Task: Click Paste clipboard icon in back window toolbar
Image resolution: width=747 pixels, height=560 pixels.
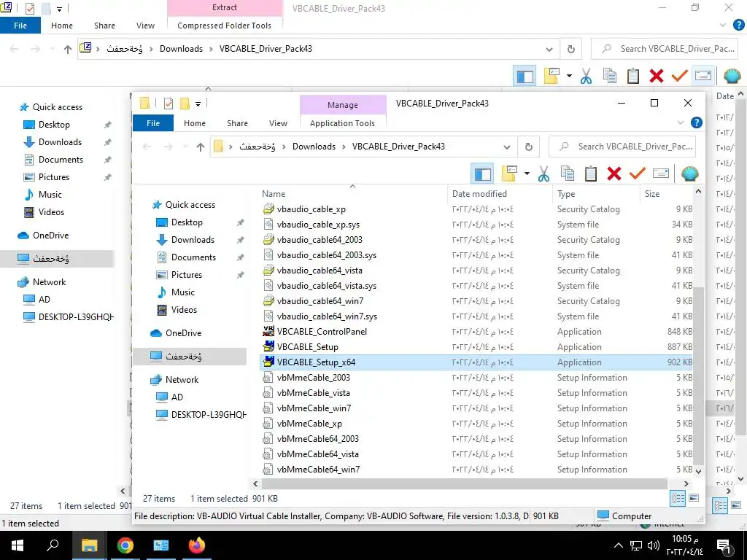Action: pyautogui.click(x=633, y=76)
